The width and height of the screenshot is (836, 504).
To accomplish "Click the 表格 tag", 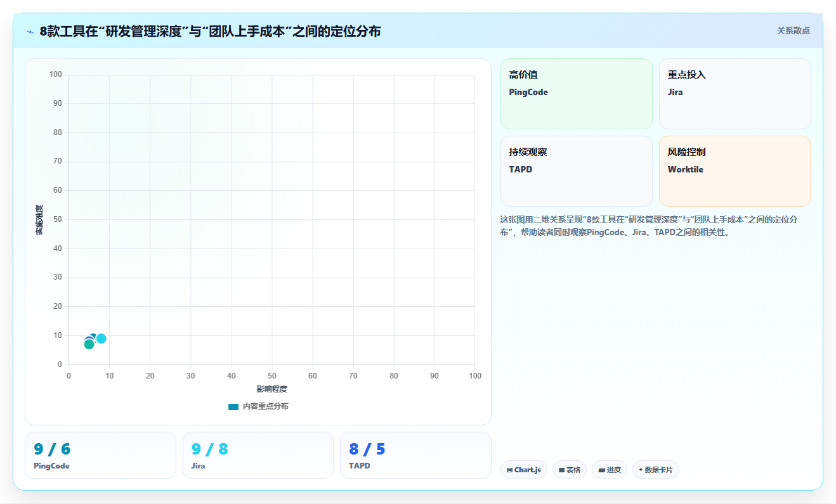I will click(570, 470).
